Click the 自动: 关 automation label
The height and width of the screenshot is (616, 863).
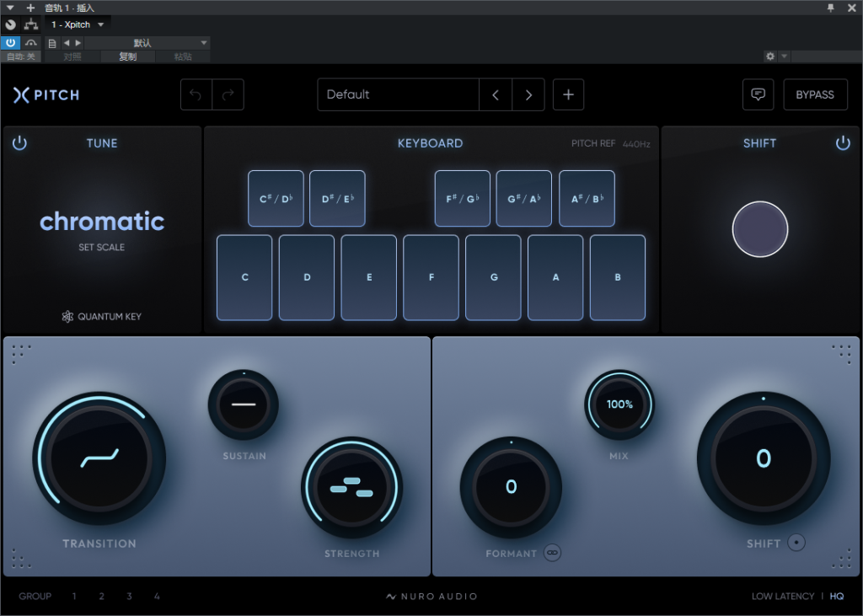click(21, 56)
